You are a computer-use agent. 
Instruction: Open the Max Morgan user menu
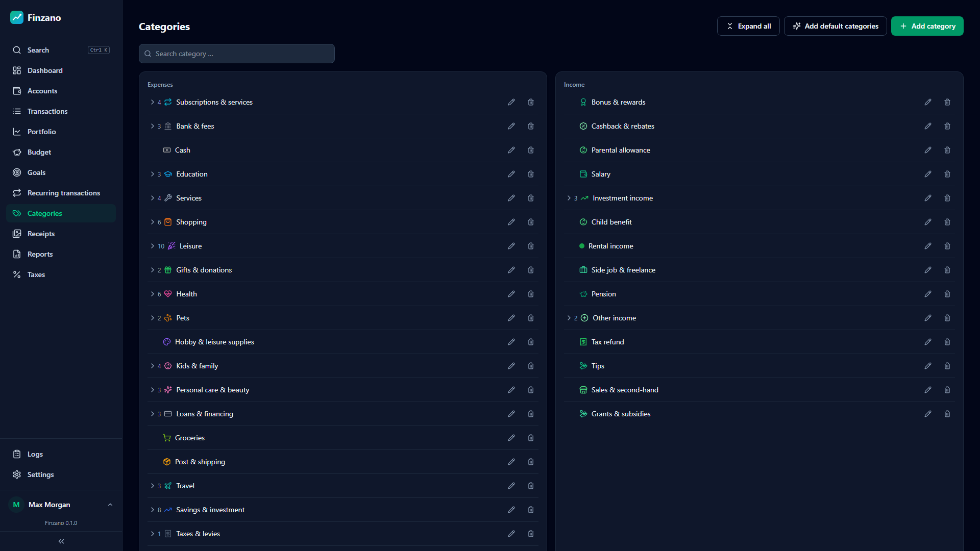61,505
